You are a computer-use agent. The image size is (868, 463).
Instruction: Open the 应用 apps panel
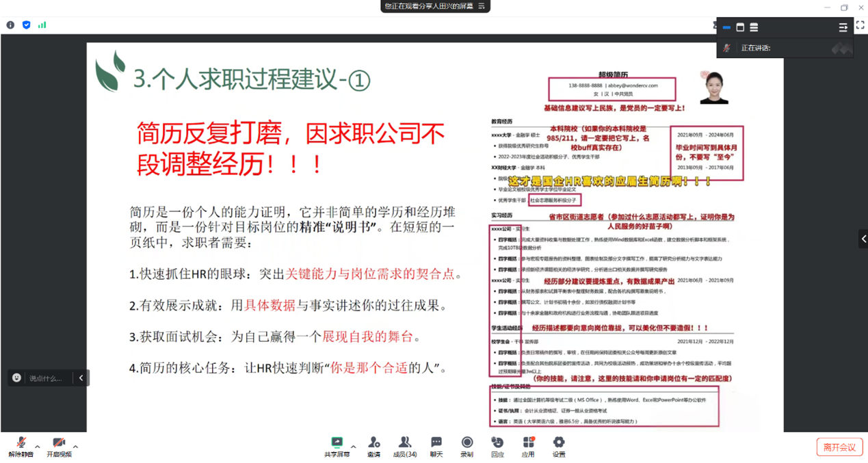[x=528, y=447]
